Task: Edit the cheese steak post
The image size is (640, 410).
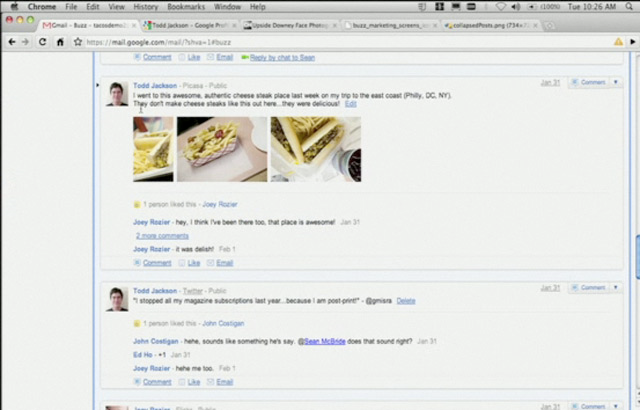Action: pyautogui.click(x=351, y=104)
